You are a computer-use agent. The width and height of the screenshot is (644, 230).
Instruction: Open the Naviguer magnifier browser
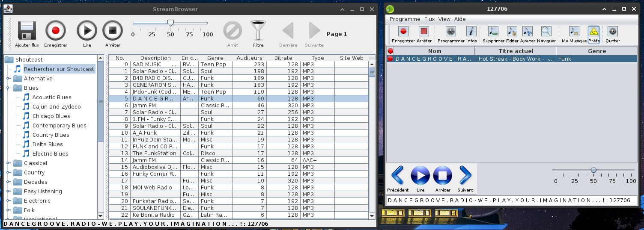(x=546, y=31)
